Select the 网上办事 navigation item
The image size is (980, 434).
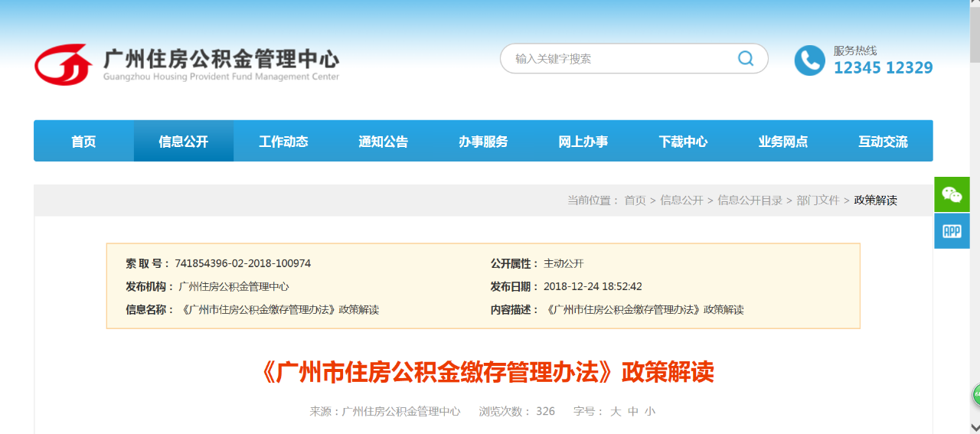583,142
